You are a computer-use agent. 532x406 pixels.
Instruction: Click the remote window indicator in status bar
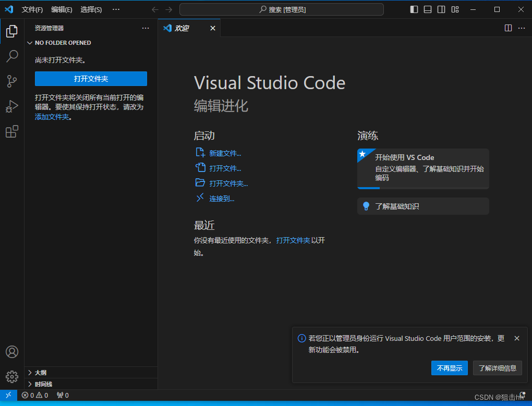coord(8,395)
